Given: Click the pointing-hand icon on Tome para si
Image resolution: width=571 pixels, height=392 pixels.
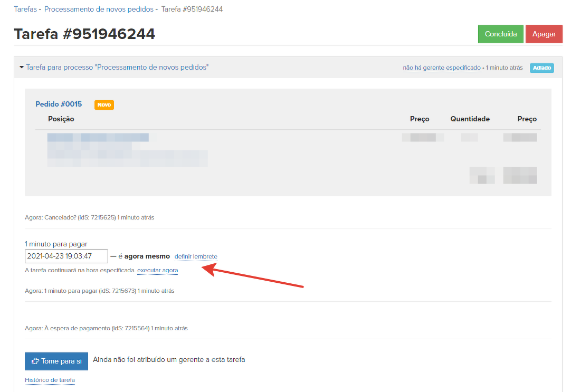Looking at the screenshot, I should click(x=35, y=361).
